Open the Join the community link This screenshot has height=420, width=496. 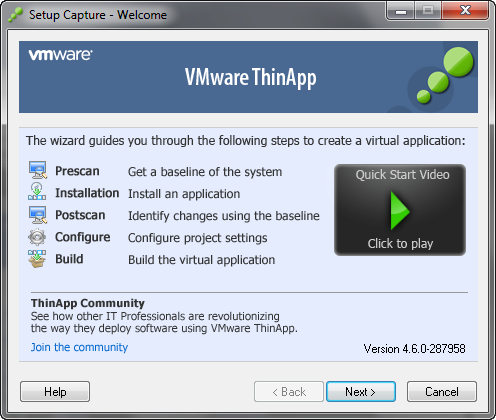tap(79, 347)
